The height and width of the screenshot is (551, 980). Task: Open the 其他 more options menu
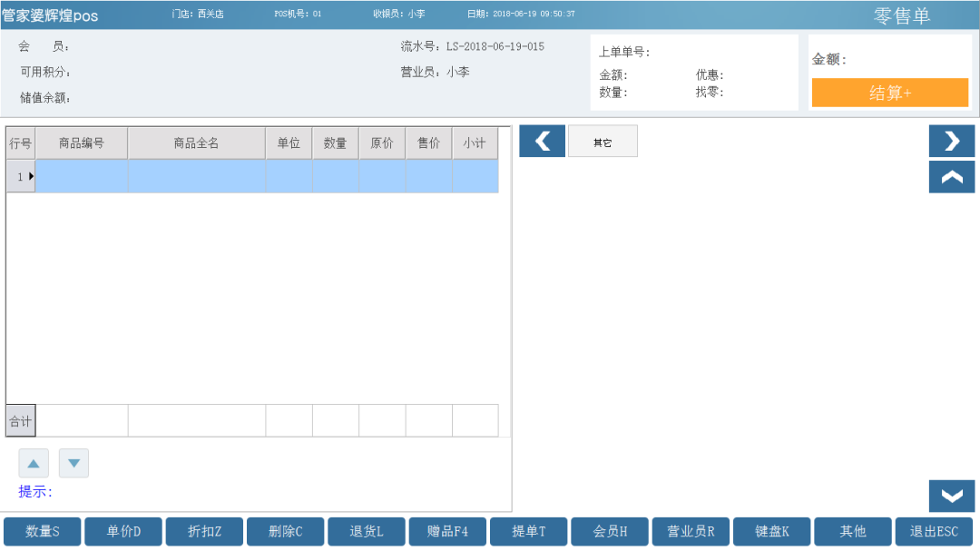tap(853, 532)
